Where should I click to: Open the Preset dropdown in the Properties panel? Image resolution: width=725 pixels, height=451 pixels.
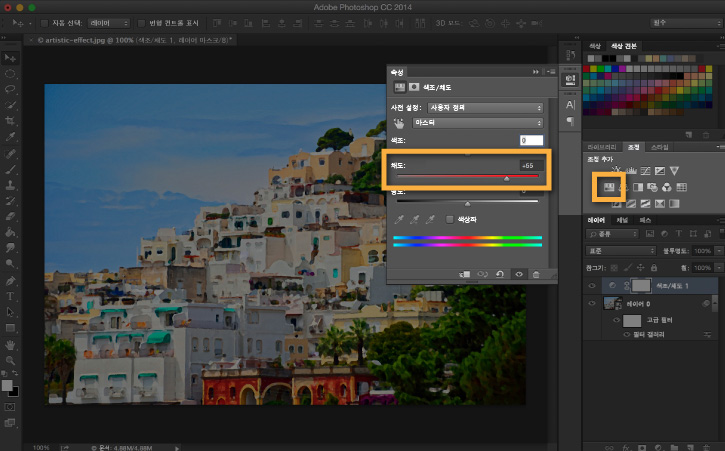coord(485,108)
